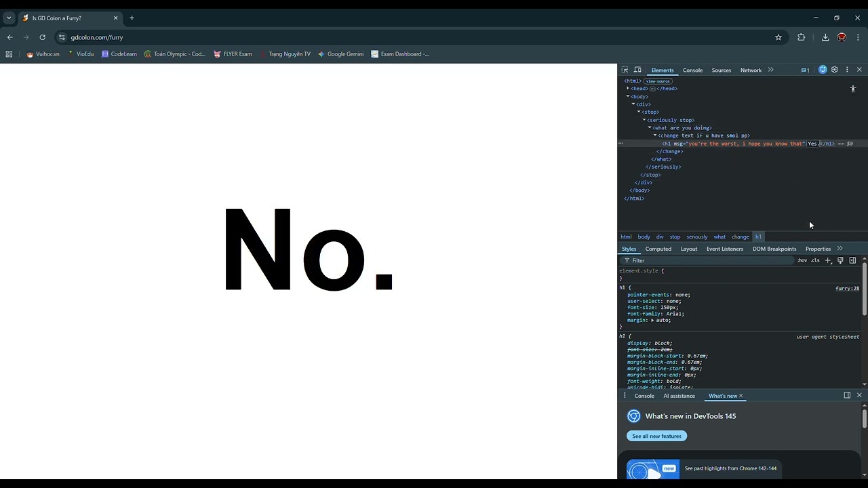Toggle the :hov element state panel
868x488 pixels.
coord(802,260)
